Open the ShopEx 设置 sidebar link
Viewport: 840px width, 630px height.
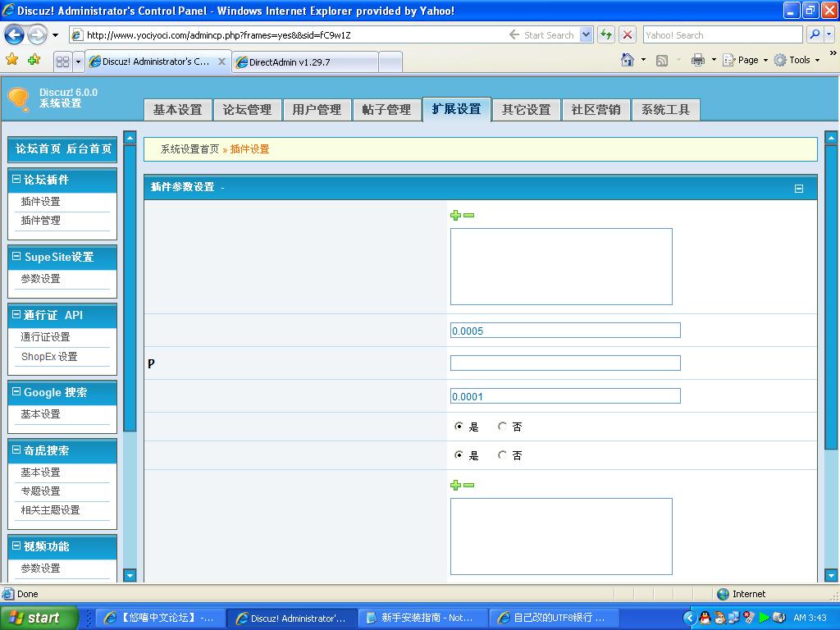(x=49, y=357)
